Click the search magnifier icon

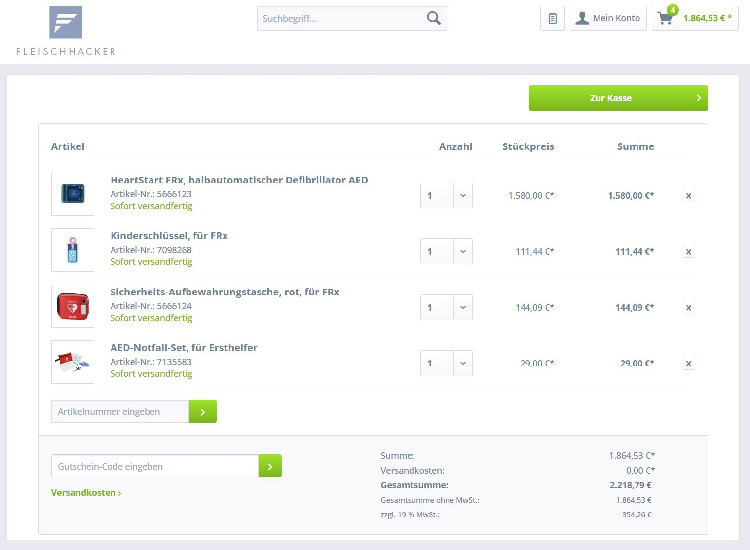[433, 18]
